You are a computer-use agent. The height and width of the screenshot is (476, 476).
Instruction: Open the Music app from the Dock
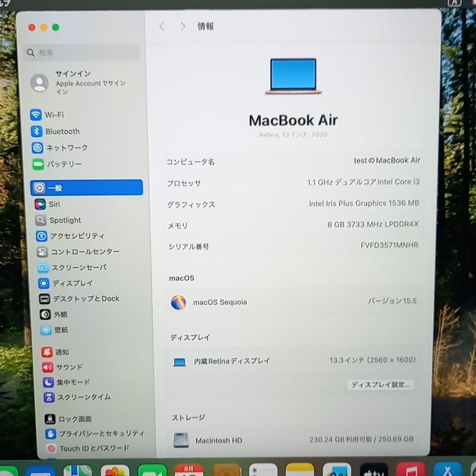(x=410, y=472)
